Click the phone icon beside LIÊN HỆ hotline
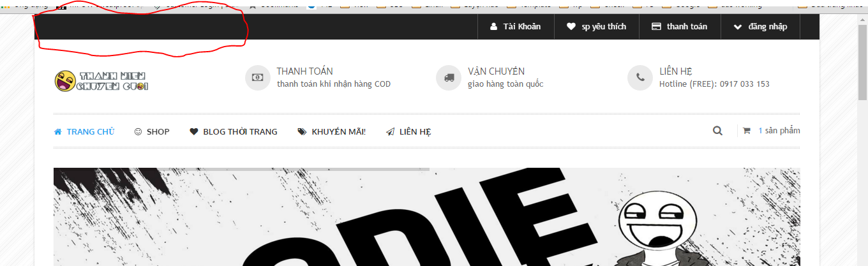 pyautogui.click(x=640, y=78)
